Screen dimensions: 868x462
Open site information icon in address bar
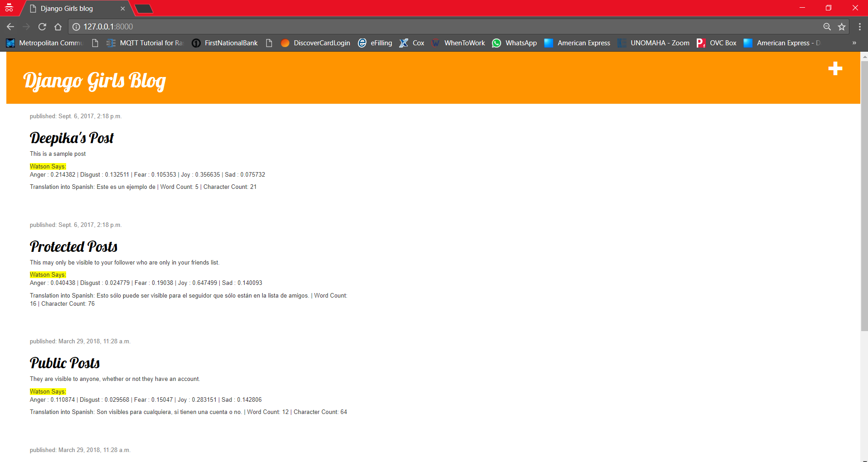click(x=76, y=27)
